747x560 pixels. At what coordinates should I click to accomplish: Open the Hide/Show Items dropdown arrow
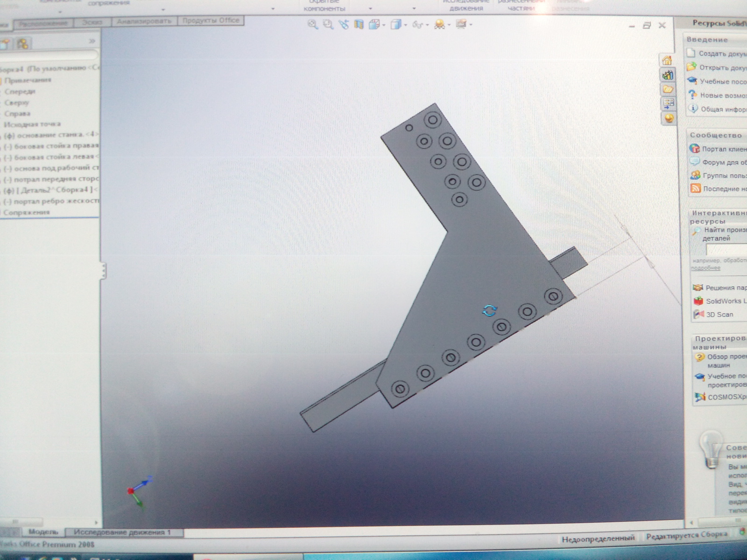(x=427, y=25)
